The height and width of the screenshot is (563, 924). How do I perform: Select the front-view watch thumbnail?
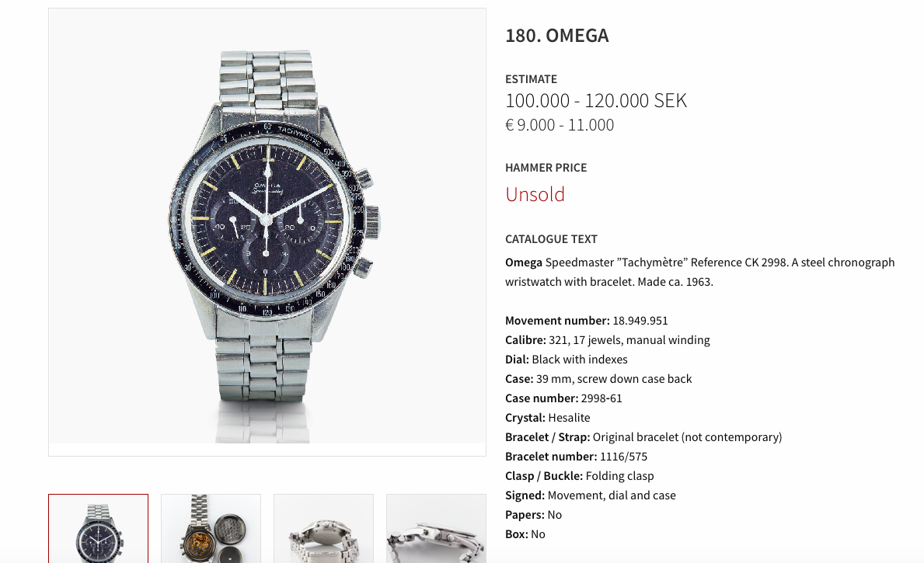tap(99, 529)
